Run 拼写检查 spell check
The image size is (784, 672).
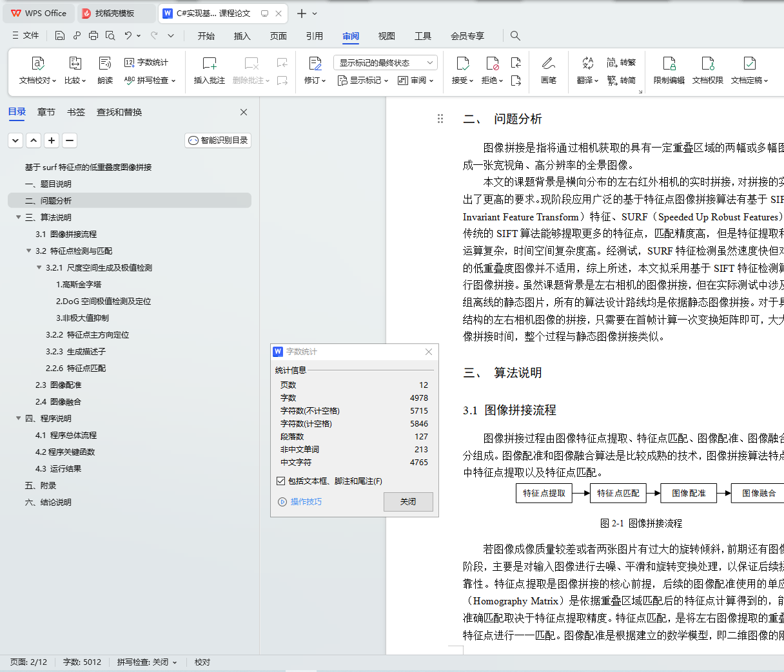pyautogui.click(x=150, y=81)
